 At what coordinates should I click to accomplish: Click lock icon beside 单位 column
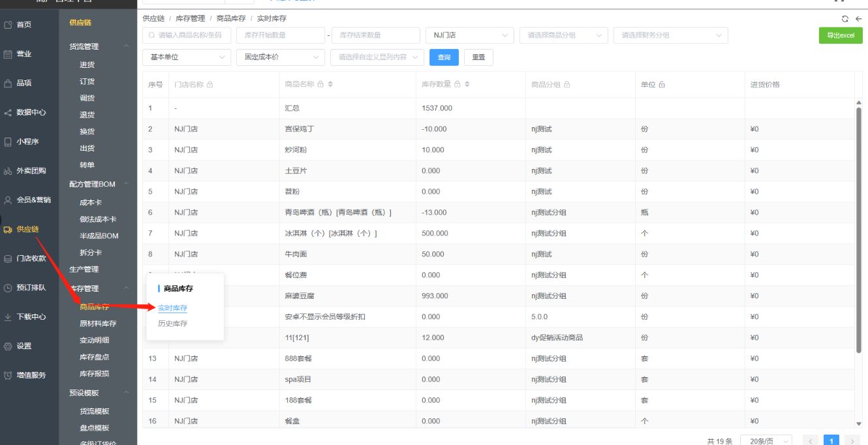click(662, 85)
